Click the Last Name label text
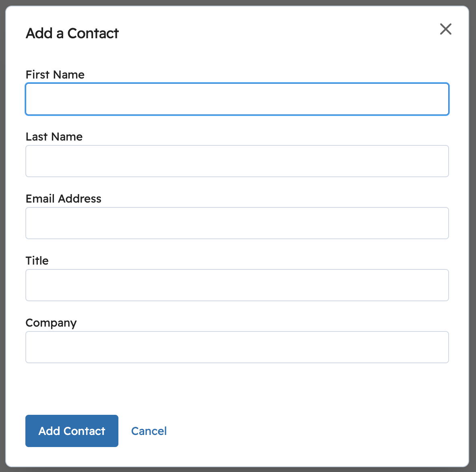The width and height of the screenshot is (476, 472). coord(54,137)
